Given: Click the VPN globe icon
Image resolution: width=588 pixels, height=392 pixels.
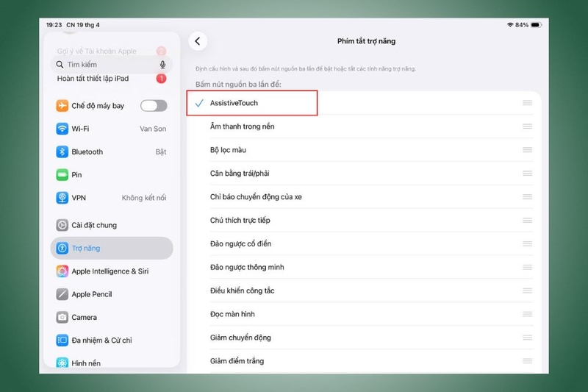Looking at the screenshot, I should coord(62,198).
